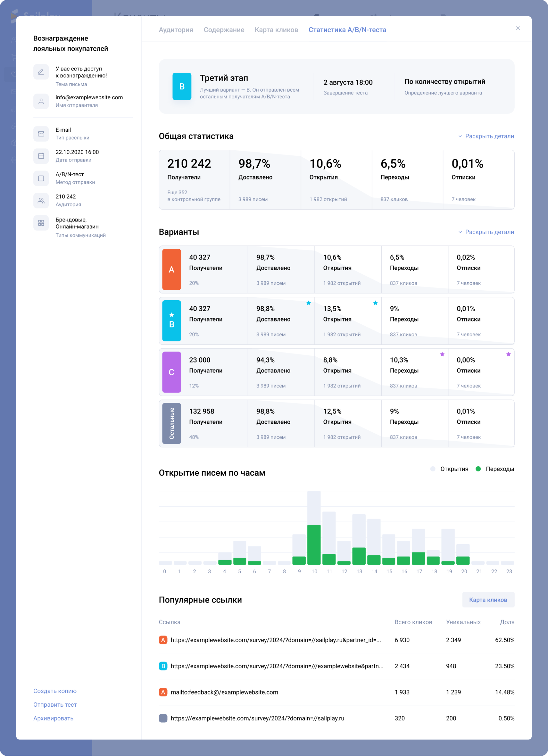
Task: Click the calendar send date icon
Action: point(41,156)
